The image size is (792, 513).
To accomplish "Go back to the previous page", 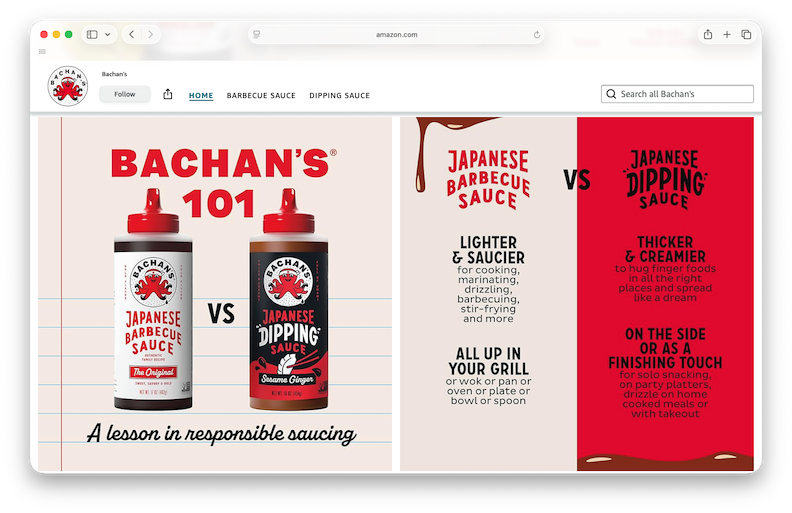I will (132, 34).
